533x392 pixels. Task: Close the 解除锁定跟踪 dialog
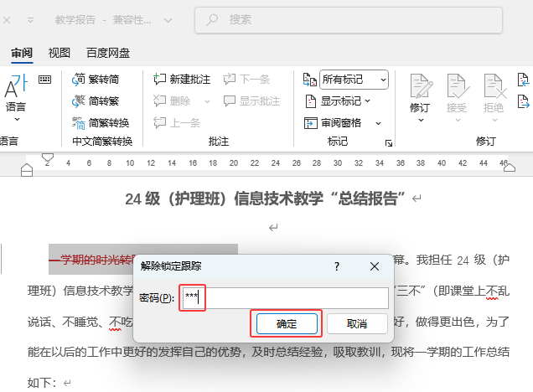tap(375, 266)
